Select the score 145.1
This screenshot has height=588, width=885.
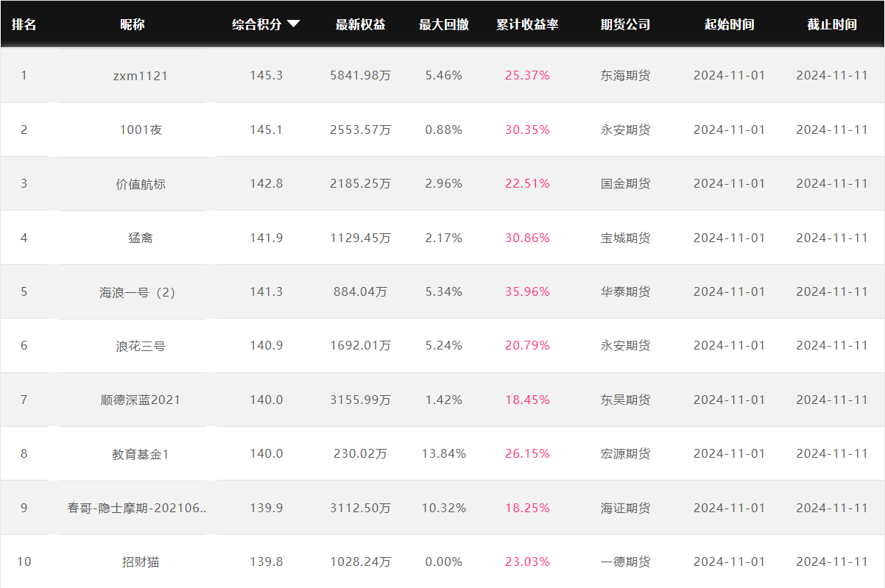[267, 130]
